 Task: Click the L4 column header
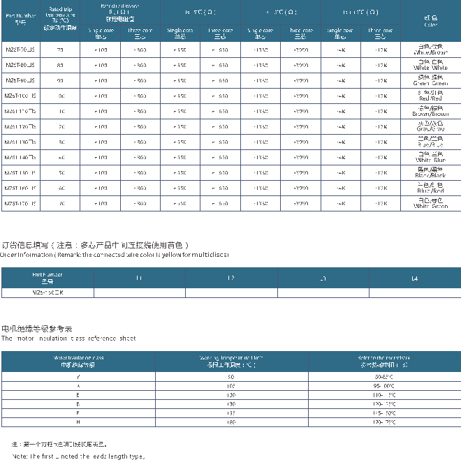pyautogui.click(x=415, y=278)
